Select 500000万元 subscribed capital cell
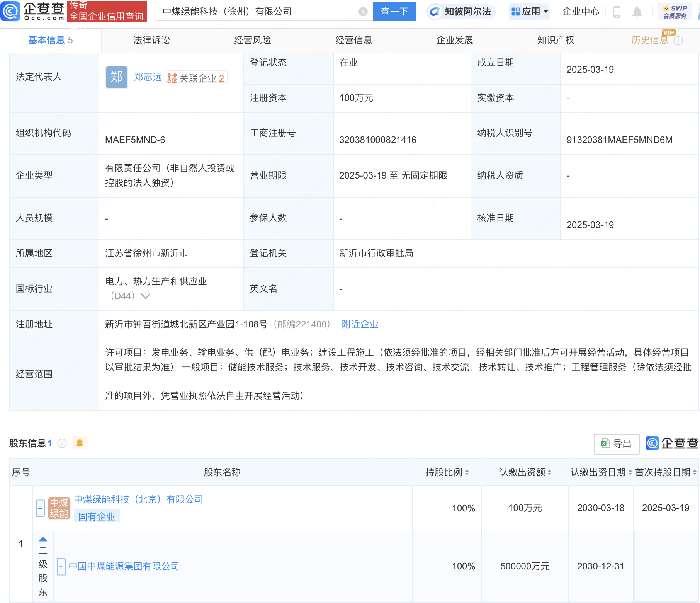 [525, 566]
